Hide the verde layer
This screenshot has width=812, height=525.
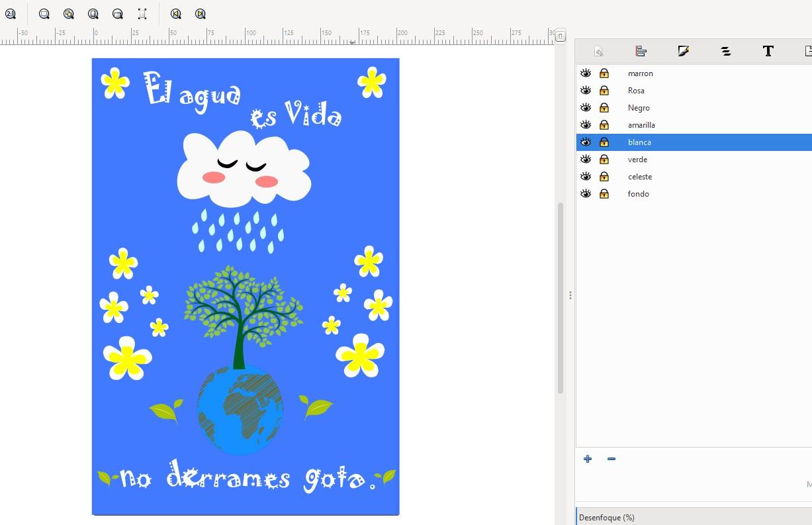(x=586, y=160)
